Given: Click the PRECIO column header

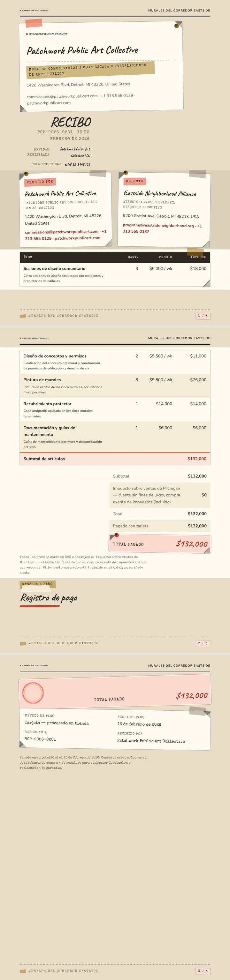Looking at the screenshot, I should tap(165, 257).
